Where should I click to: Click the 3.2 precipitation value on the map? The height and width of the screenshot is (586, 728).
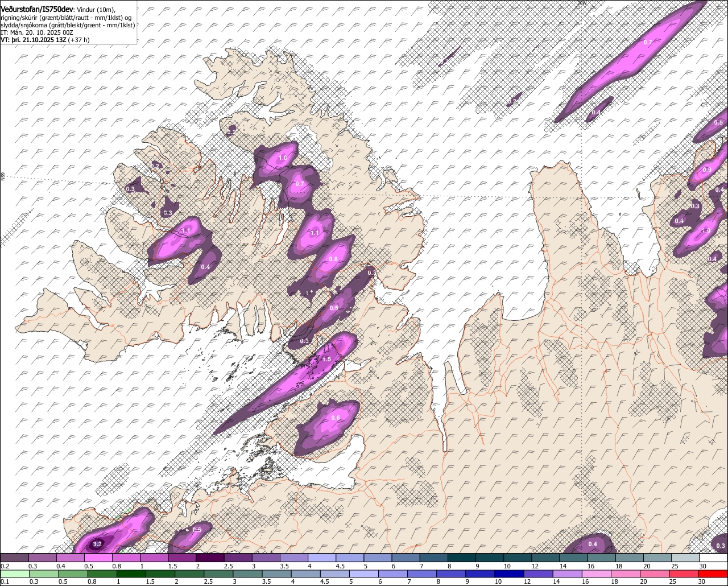click(x=97, y=544)
